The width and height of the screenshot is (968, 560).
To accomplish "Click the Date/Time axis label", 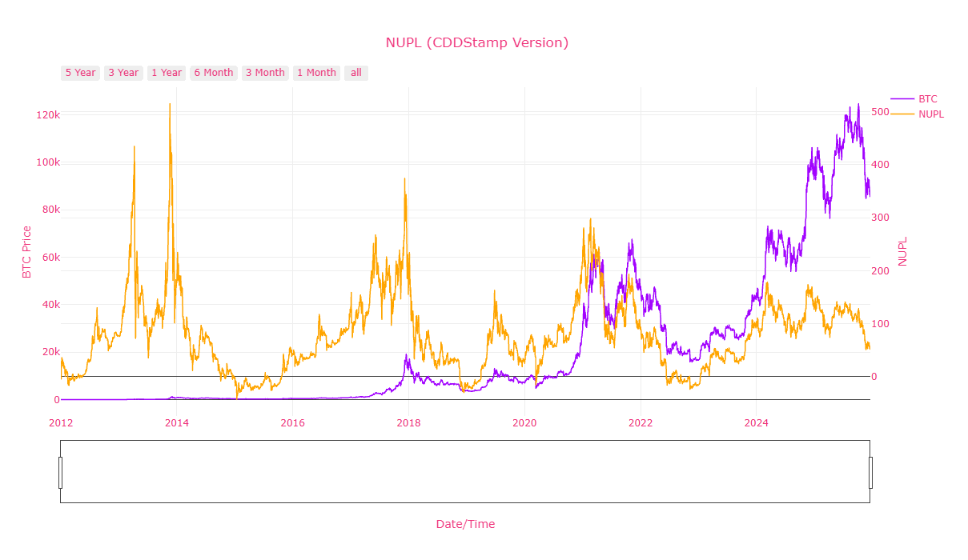I will (465, 524).
